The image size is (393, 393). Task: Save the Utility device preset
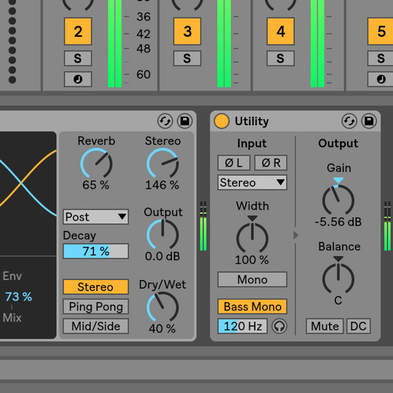(x=369, y=121)
